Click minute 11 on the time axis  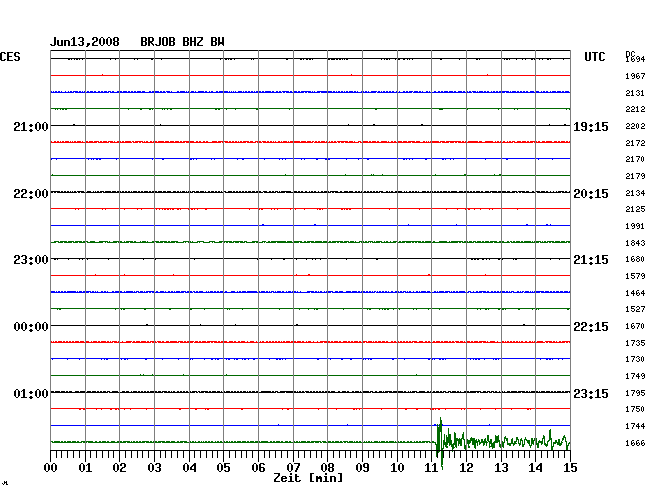pos(432,468)
